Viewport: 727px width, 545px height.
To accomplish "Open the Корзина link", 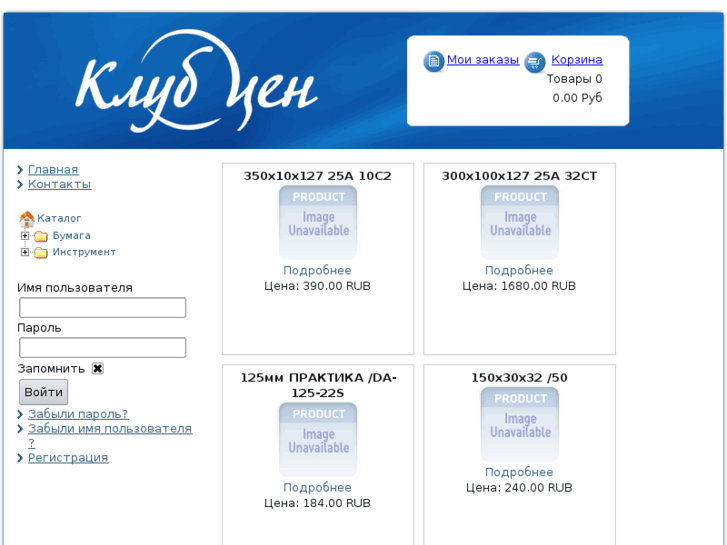I will tap(577, 60).
